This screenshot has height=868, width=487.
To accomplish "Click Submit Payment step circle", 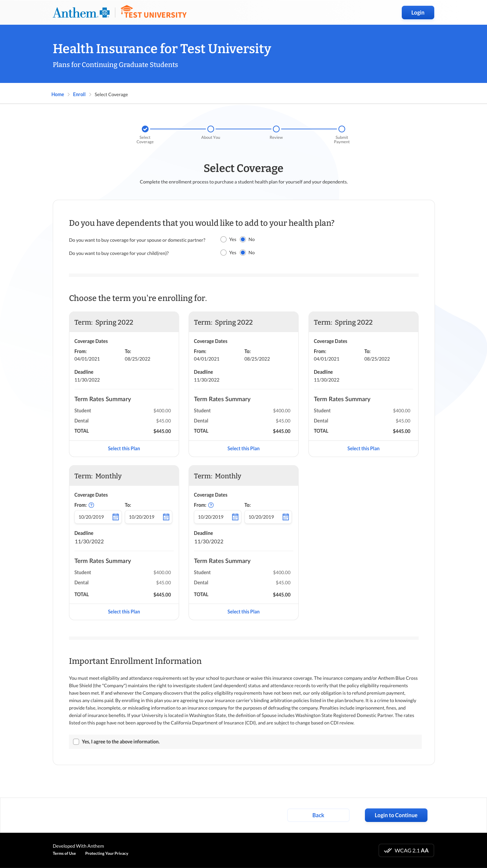I will coord(342,129).
